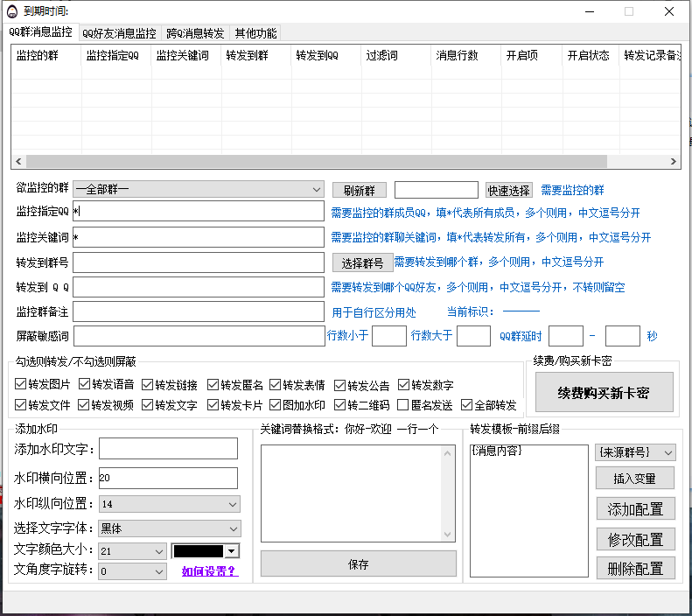Switch to the QQ好友消息监控 tab
692x616 pixels.
pyautogui.click(x=119, y=34)
